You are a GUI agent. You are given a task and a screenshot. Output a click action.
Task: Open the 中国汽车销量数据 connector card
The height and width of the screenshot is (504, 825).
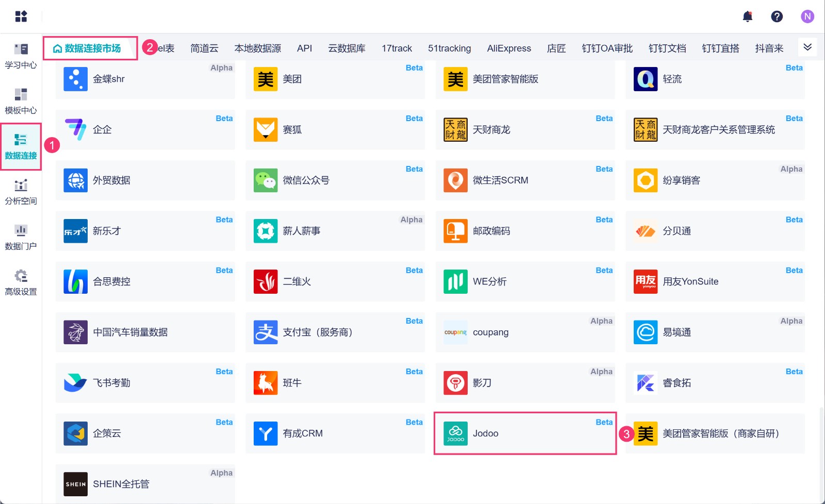pos(145,332)
